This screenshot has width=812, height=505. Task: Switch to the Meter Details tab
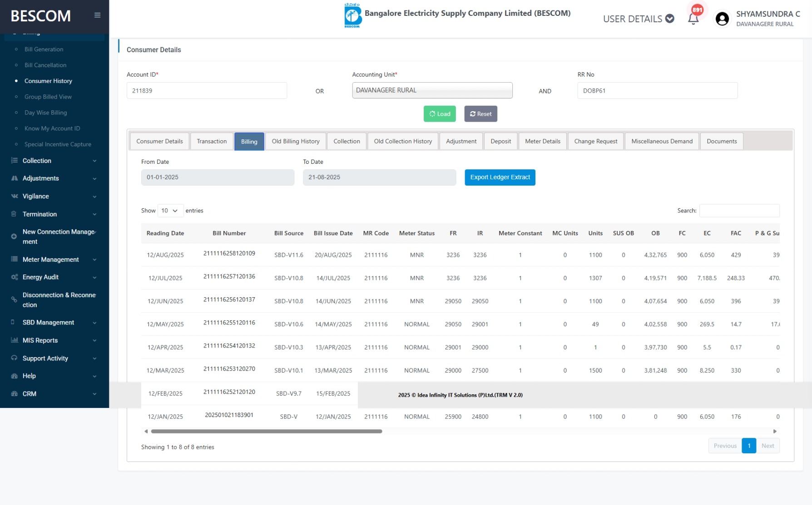pos(542,141)
